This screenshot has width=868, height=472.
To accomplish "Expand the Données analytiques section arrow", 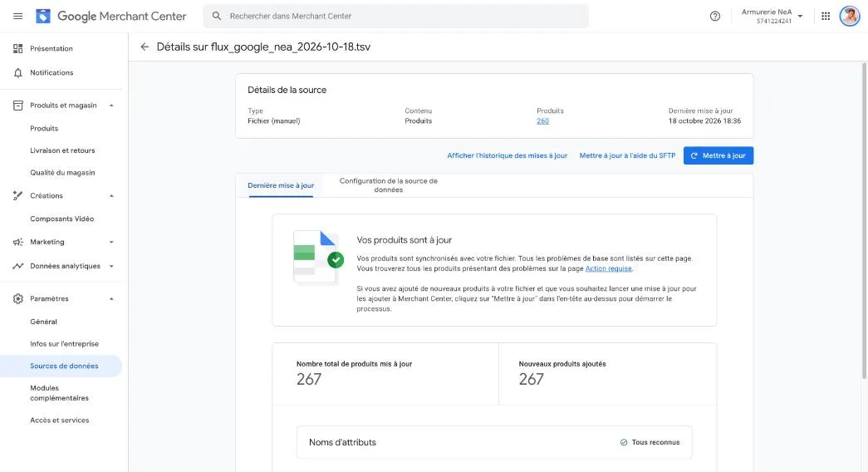I will 111,266.
